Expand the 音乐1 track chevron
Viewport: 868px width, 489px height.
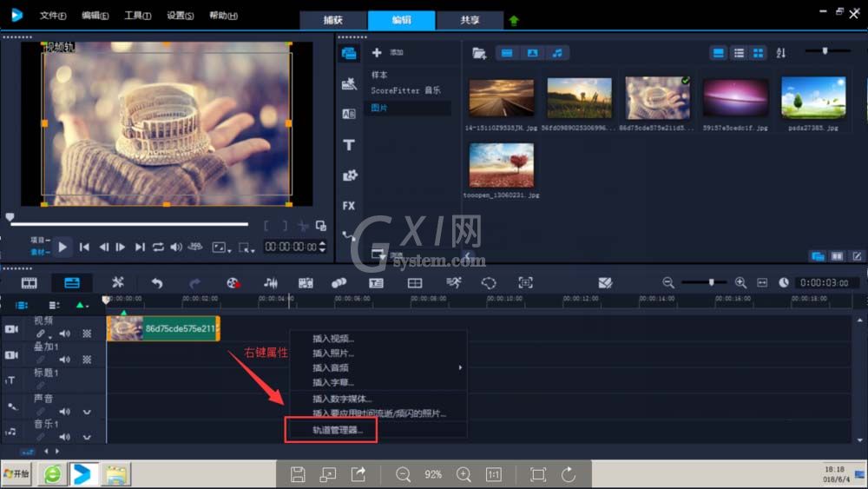coord(87,438)
